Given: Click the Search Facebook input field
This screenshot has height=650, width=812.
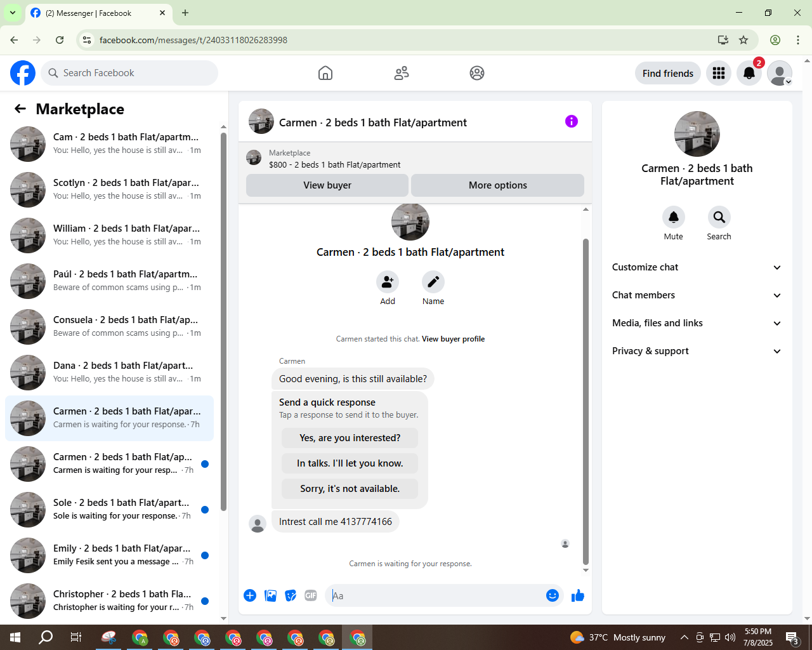Looking at the screenshot, I should (129, 73).
